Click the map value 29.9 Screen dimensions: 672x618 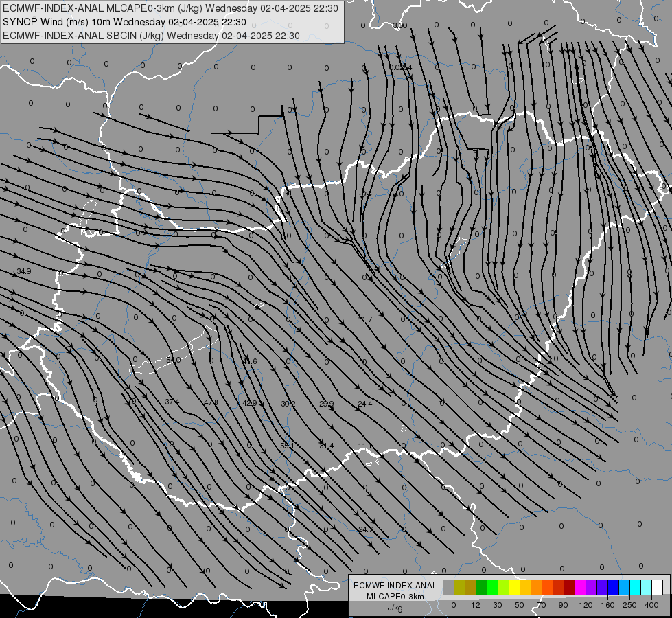click(x=327, y=404)
